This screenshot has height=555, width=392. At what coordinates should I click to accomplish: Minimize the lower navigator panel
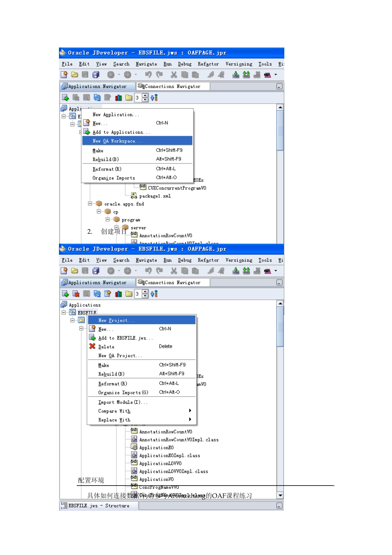pyautogui.click(x=279, y=282)
